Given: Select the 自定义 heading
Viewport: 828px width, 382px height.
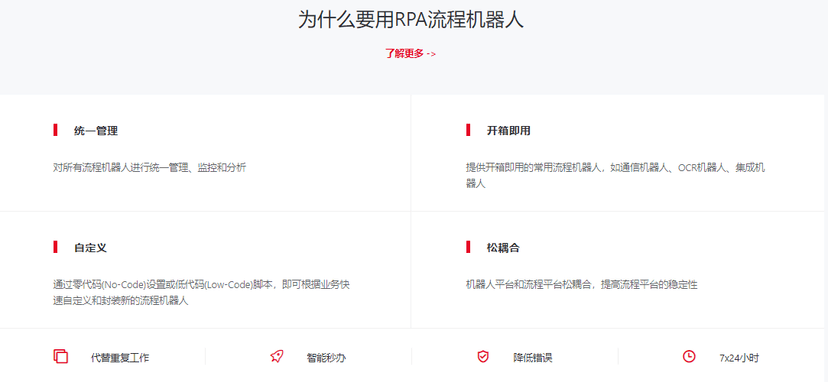Looking at the screenshot, I should [90, 248].
